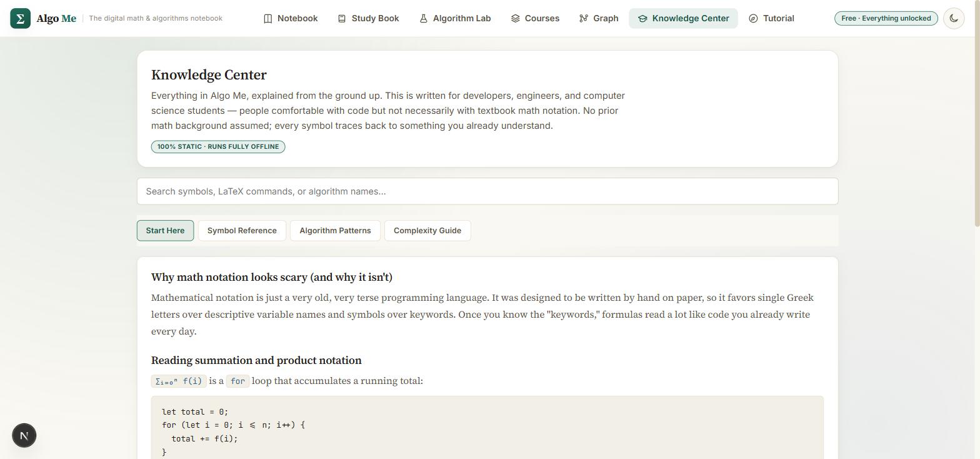Click the Courses layers icon
This screenshot has width=980, height=459.
coord(516,19)
